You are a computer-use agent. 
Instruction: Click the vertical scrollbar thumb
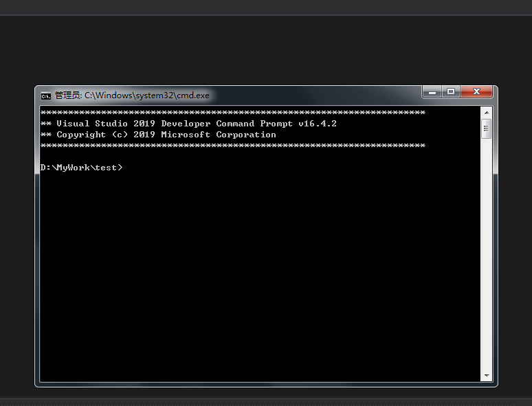486,128
